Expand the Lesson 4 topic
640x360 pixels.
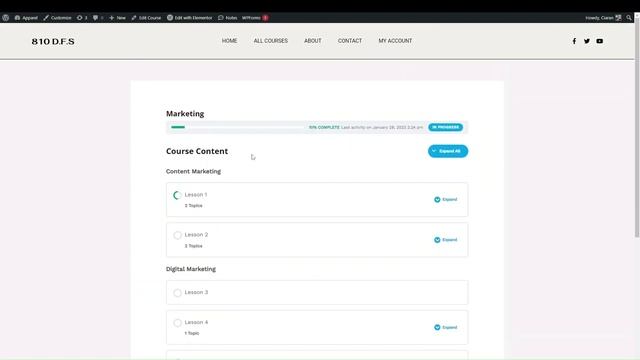(x=446, y=327)
